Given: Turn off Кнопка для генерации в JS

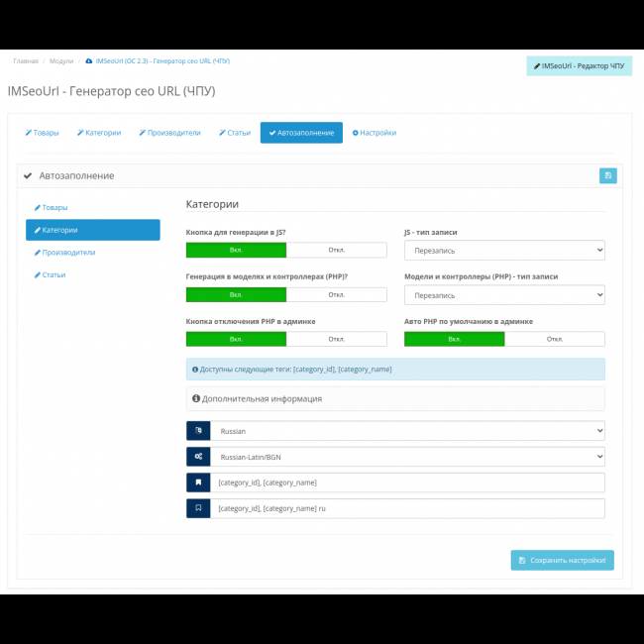Looking at the screenshot, I should (x=336, y=250).
